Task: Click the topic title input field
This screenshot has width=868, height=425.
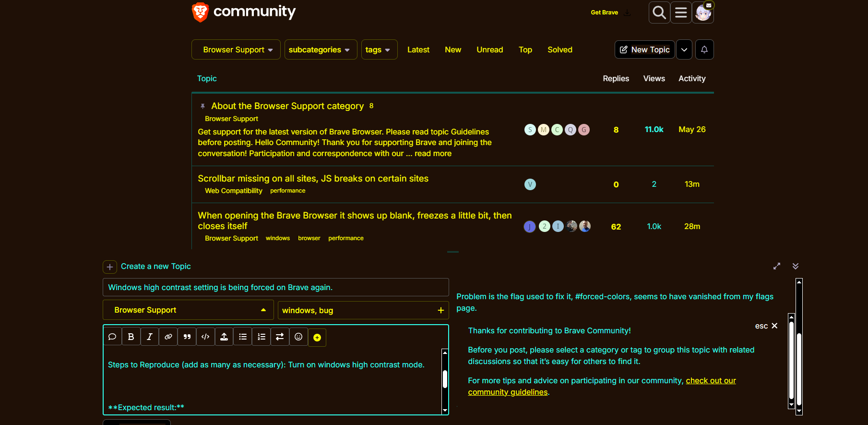Action: pos(276,287)
